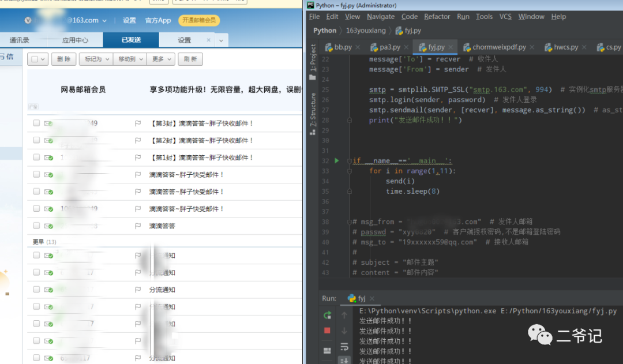Close the bb.py editor tab
Image resolution: width=623 pixels, height=364 pixels.
point(358,47)
